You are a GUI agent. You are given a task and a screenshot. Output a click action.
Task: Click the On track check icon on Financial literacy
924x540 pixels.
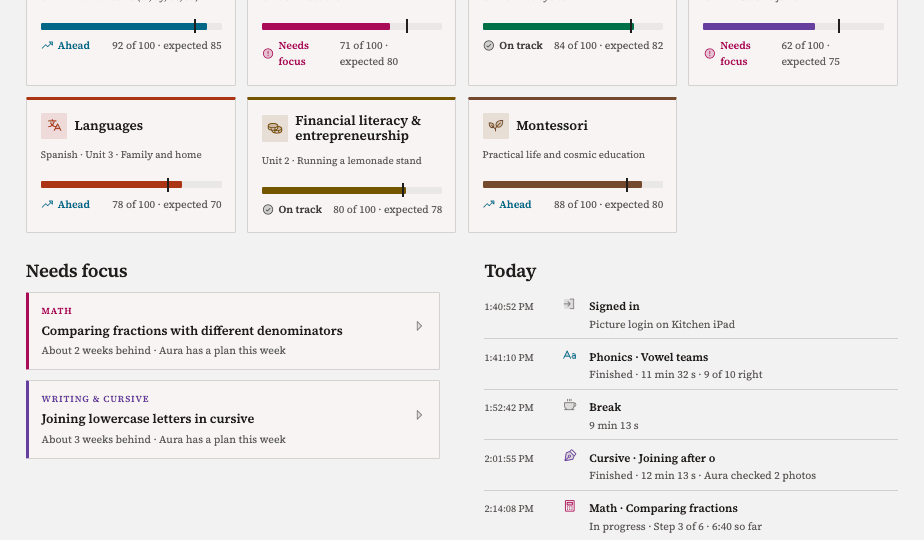(268, 209)
